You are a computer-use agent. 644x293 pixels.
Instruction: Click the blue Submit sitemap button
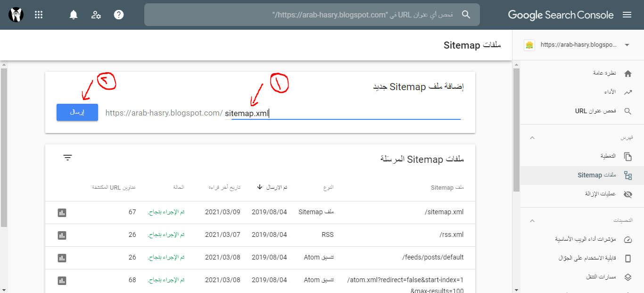pyautogui.click(x=77, y=112)
